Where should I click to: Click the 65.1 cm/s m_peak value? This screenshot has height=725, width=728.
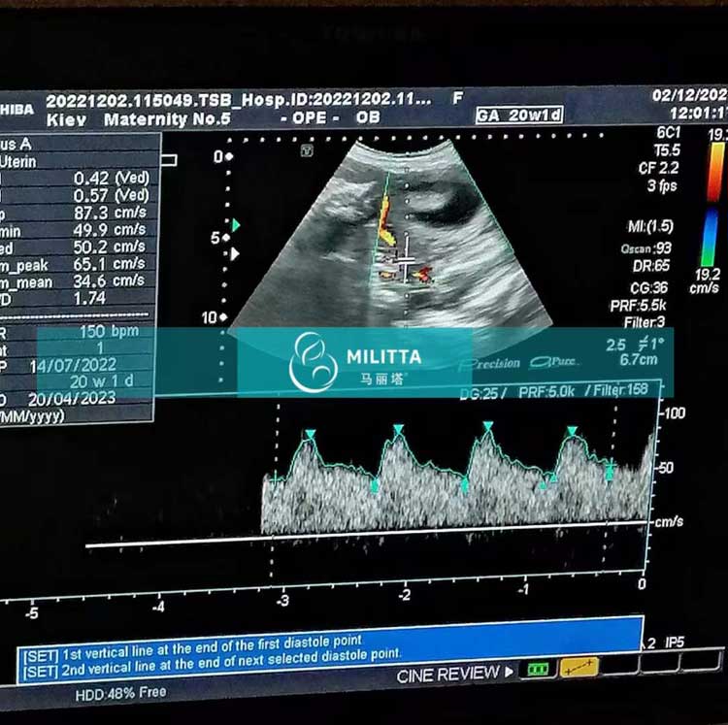(x=109, y=264)
